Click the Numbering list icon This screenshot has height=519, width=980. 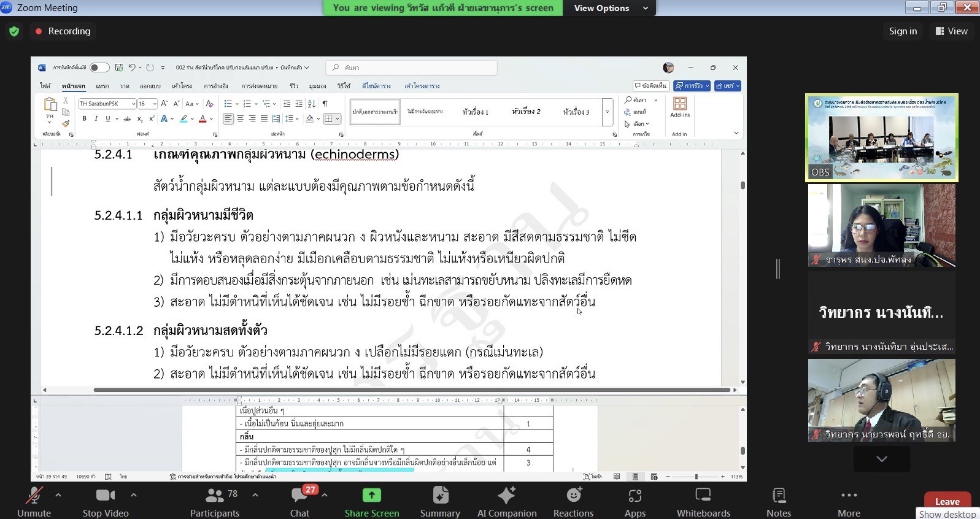pyautogui.click(x=247, y=104)
